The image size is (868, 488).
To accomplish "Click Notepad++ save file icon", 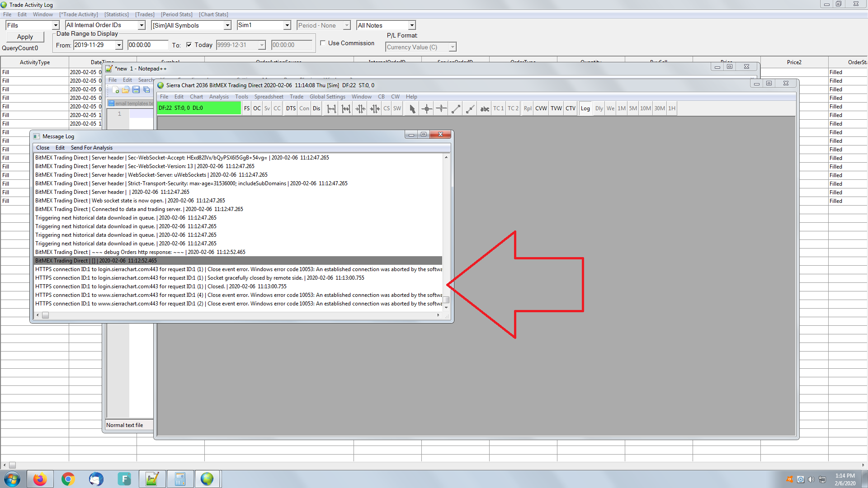I will pyautogui.click(x=136, y=90).
